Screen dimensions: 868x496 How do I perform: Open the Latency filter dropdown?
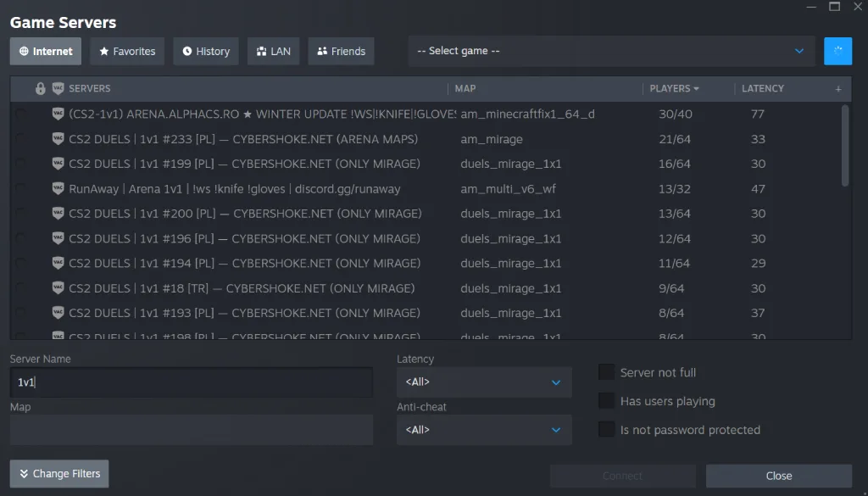click(x=484, y=382)
